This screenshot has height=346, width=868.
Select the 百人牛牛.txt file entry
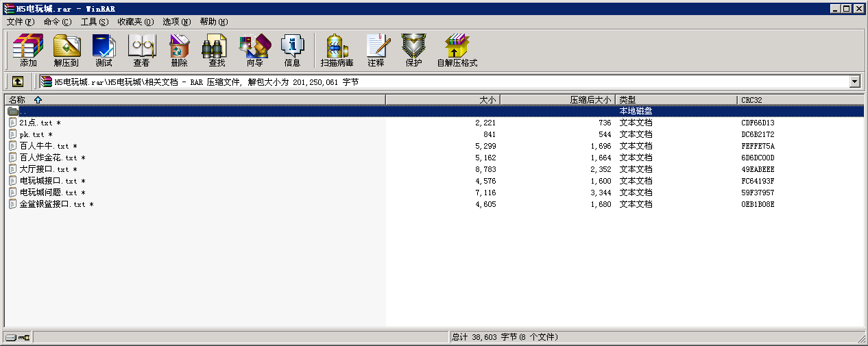(x=44, y=146)
